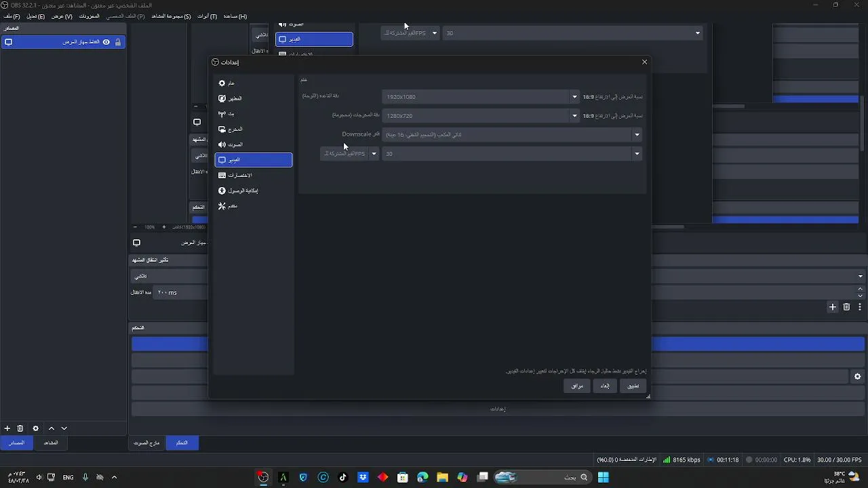Open the FPS value 30 dropdown in dialog
Viewport: 868px width, 488px height.
point(512,154)
